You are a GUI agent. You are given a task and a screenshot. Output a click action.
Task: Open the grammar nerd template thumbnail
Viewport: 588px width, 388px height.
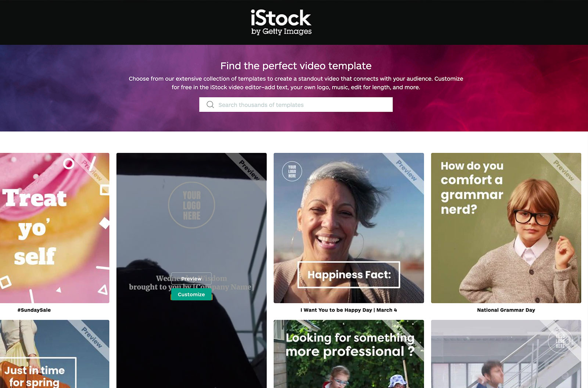coord(506,228)
